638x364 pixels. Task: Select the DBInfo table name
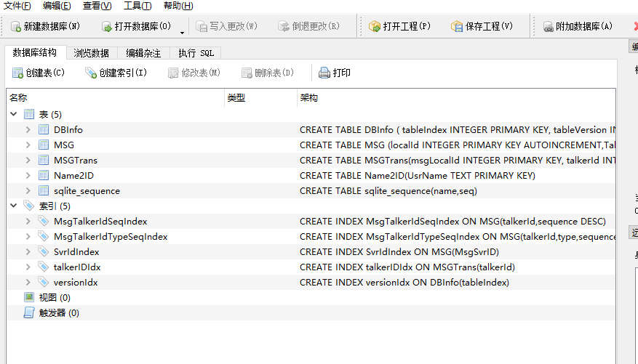(68, 129)
